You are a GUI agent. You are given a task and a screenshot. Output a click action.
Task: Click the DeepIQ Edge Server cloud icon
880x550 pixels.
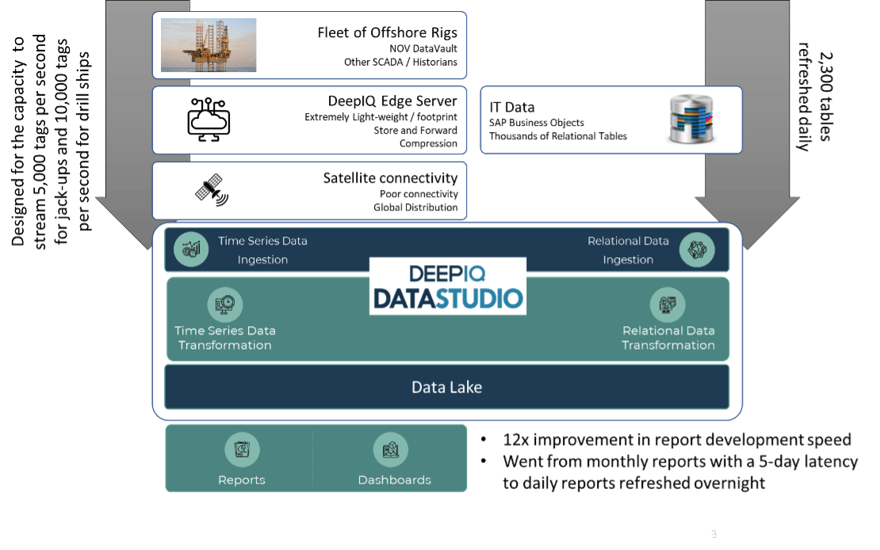(x=209, y=119)
